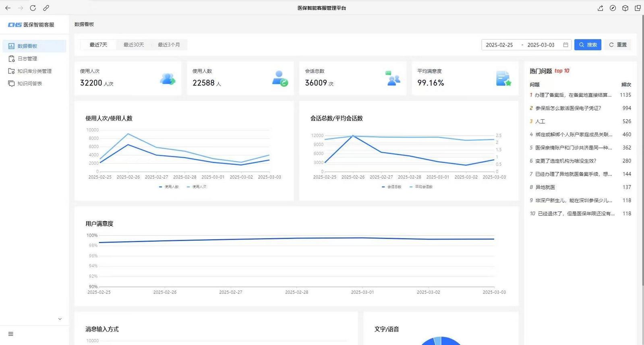Click the forward navigation arrow
Image resolution: width=644 pixels, height=345 pixels.
click(x=21, y=8)
